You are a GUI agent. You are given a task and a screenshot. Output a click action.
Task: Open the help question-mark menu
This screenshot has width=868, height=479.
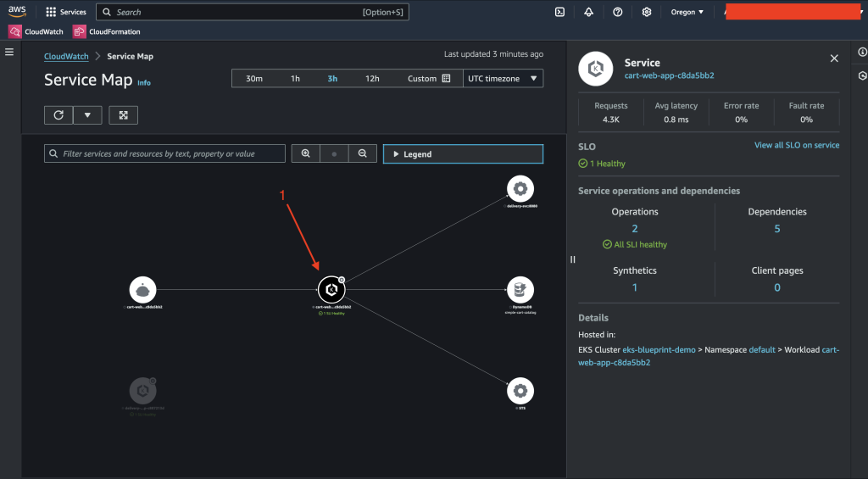pos(618,12)
